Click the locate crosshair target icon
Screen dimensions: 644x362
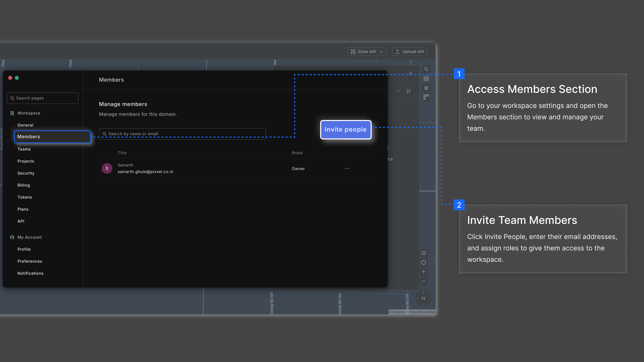(423, 262)
